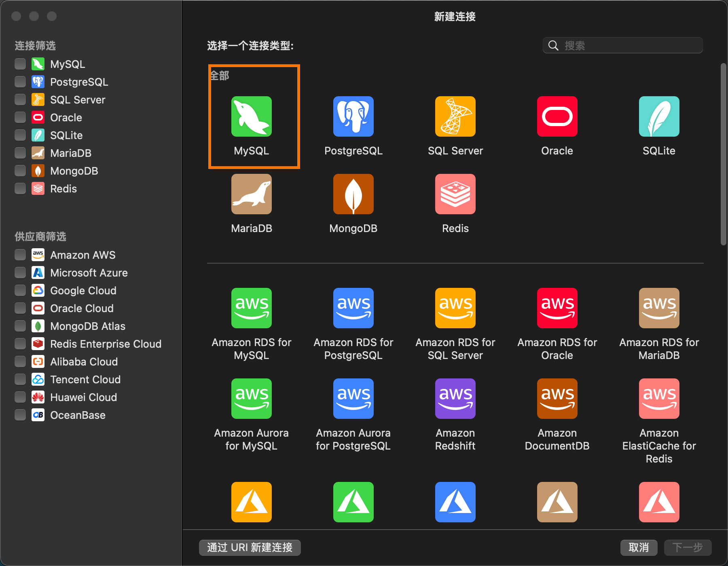Select the MySQL connection type icon
The image size is (728, 566).
[x=251, y=116]
